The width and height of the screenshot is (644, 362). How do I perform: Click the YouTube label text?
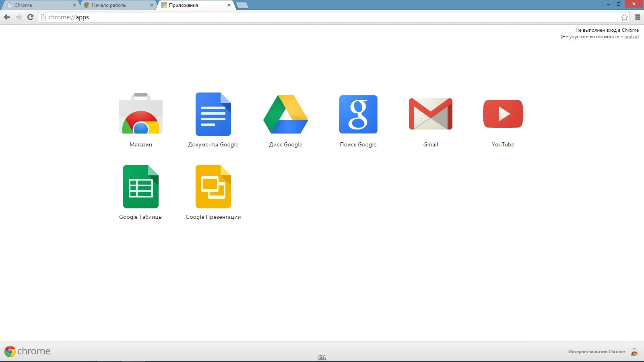pyautogui.click(x=503, y=144)
